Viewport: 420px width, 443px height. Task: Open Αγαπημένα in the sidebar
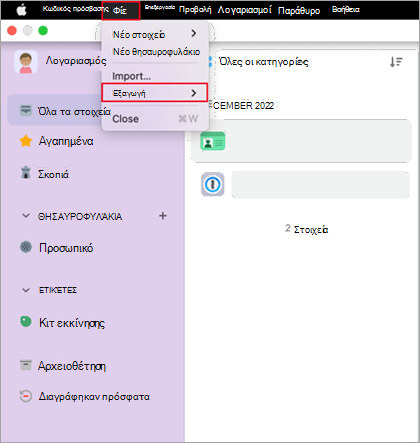tap(66, 141)
